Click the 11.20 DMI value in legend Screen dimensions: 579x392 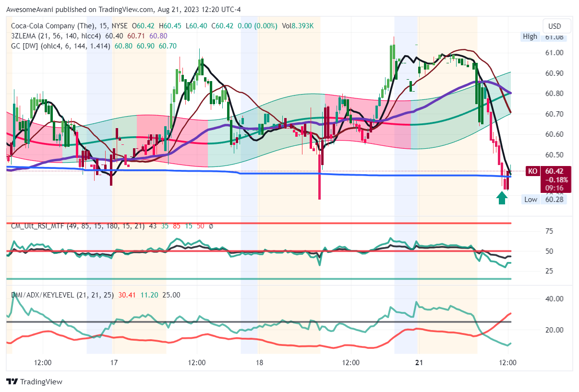click(149, 295)
